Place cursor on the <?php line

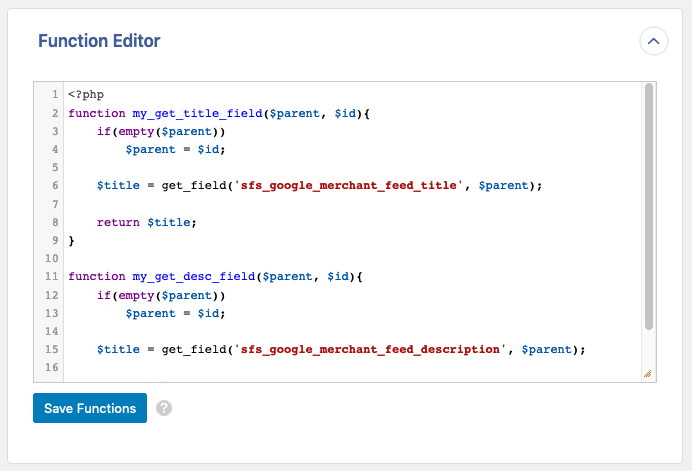[x=86, y=95]
